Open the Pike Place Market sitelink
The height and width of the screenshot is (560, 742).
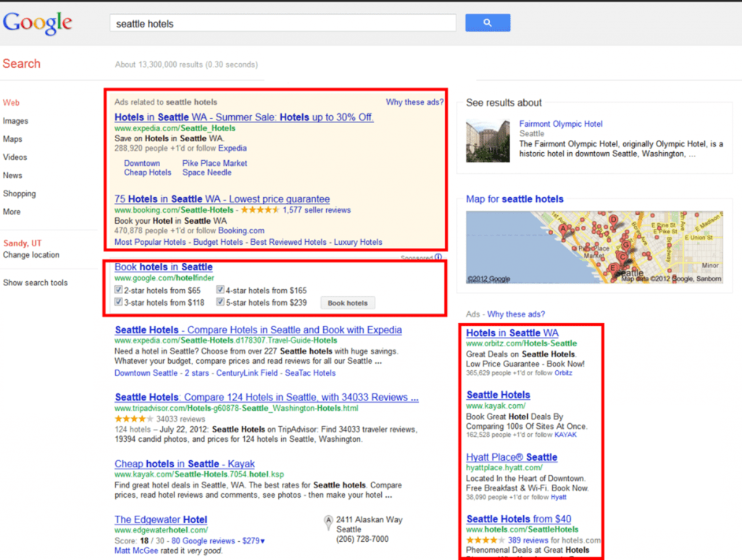214,163
